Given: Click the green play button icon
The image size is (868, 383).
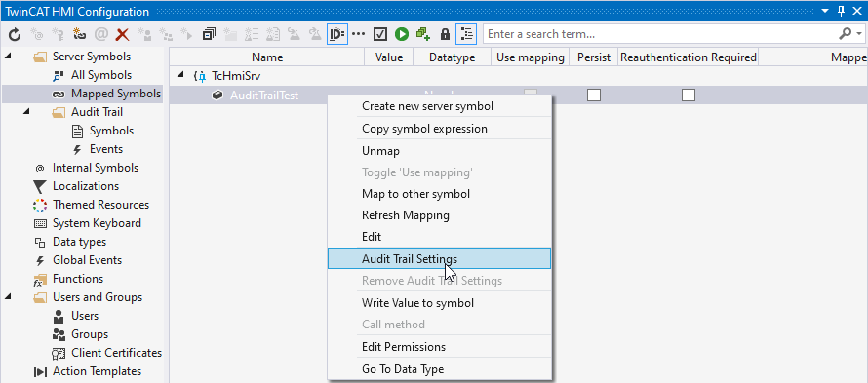Looking at the screenshot, I should pos(402,34).
